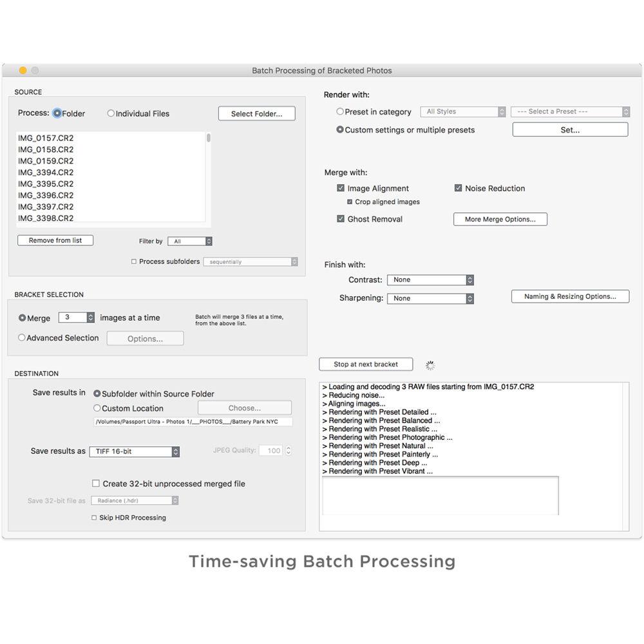This screenshot has height=644, width=644.
Task: Disable Ghost Removal checkbox
Action: (x=341, y=219)
